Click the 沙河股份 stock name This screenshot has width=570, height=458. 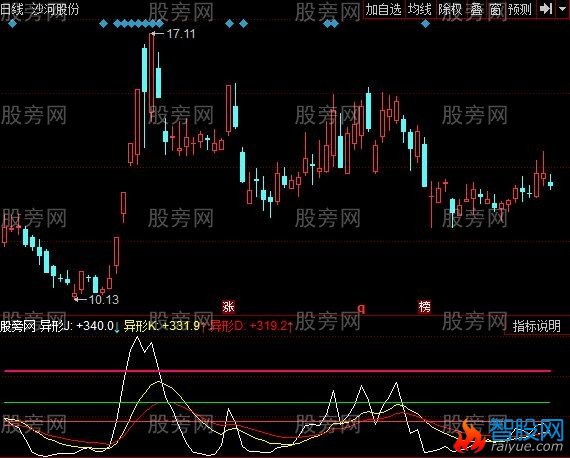pyautogui.click(x=55, y=9)
